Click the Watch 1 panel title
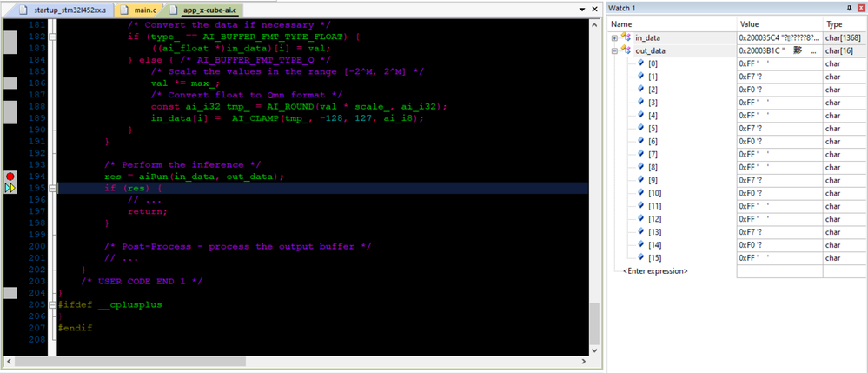Screen dimensions: 868x373 622,8
